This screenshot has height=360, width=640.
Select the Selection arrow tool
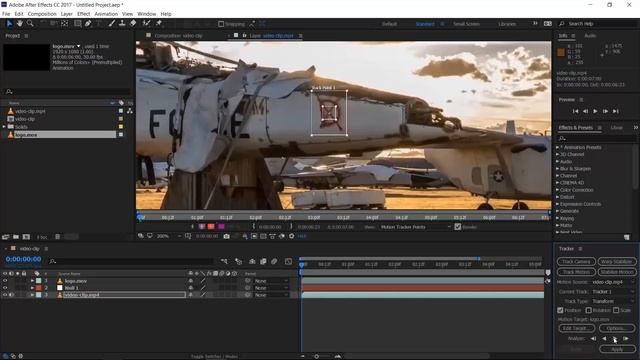pyautogui.click(x=9, y=24)
